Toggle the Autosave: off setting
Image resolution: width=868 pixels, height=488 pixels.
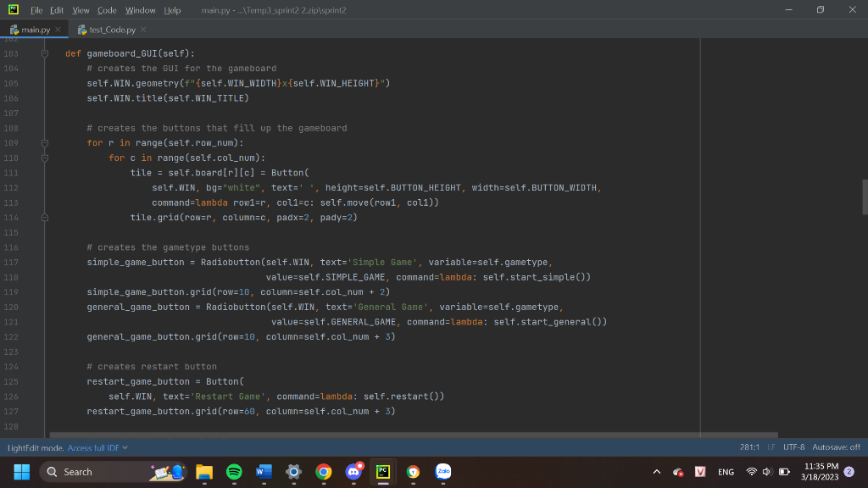point(836,447)
